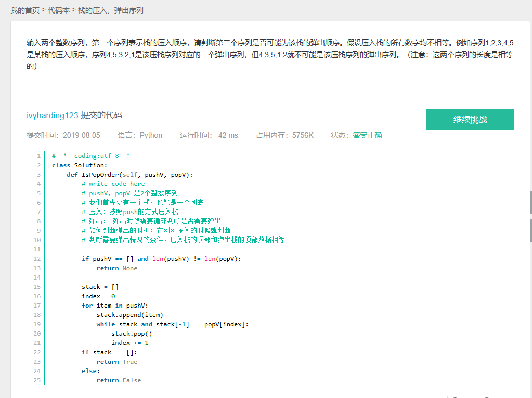Click line number 19 in gutter
Image resolution: width=532 pixels, height=398 pixels.
[x=37, y=324]
